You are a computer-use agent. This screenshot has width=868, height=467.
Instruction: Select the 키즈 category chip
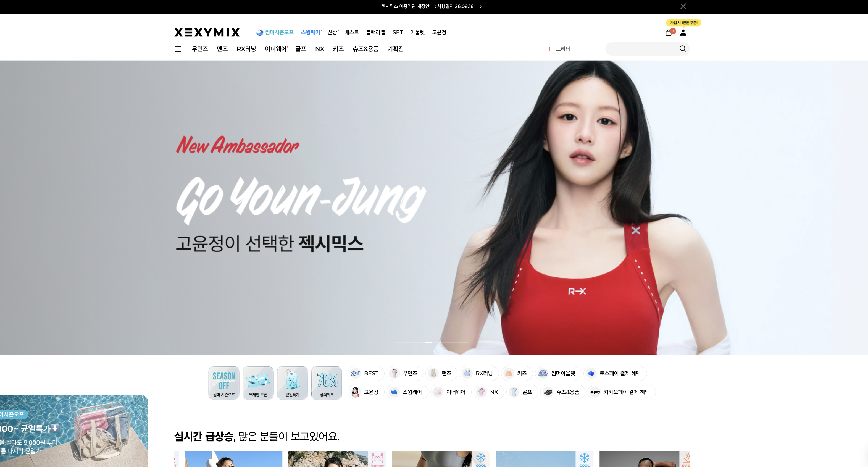517,373
